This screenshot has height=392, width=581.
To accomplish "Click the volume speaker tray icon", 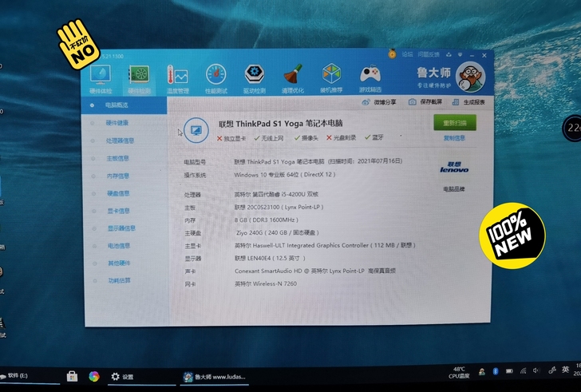I will [x=536, y=370].
